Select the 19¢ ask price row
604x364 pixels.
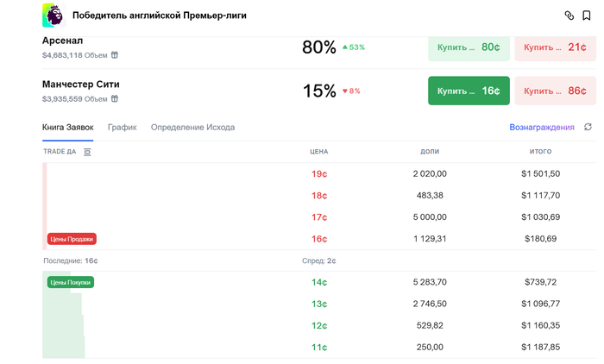coord(319,173)
